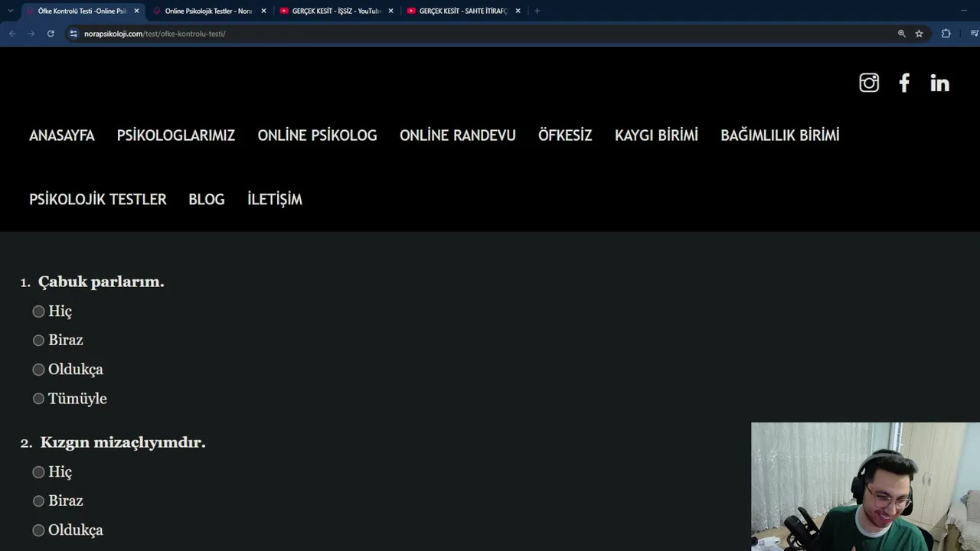Select Tümüyle for Çabuk parlarım
The image size is (980, 551).
coord(38,399)
